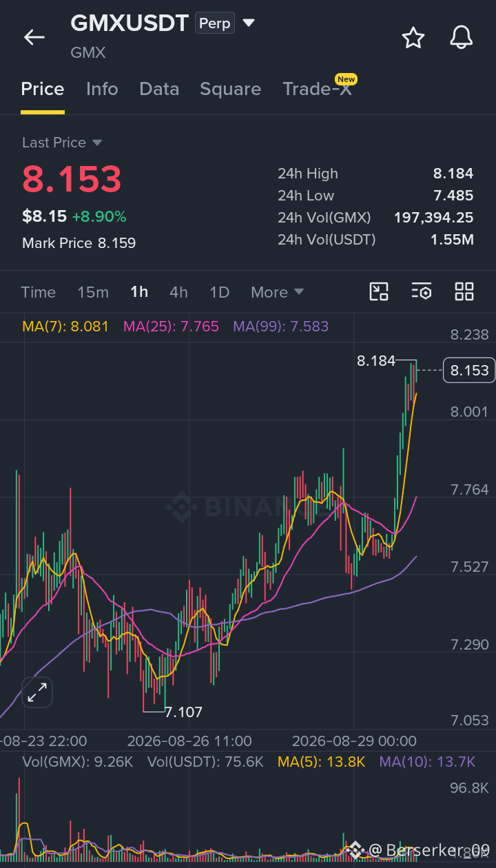496x868 pixels.
Task: Tap the 7.107 low price marker
Action: 184,712
